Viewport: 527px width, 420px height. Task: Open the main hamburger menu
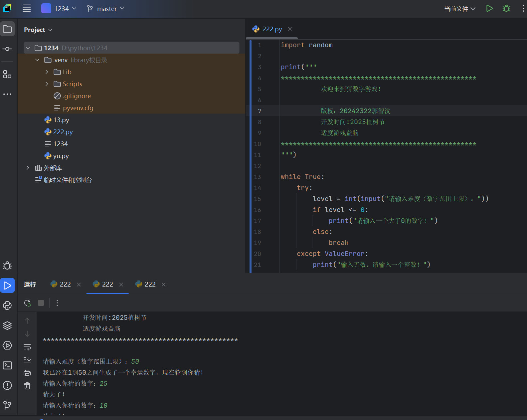click(x=27, y=9)
